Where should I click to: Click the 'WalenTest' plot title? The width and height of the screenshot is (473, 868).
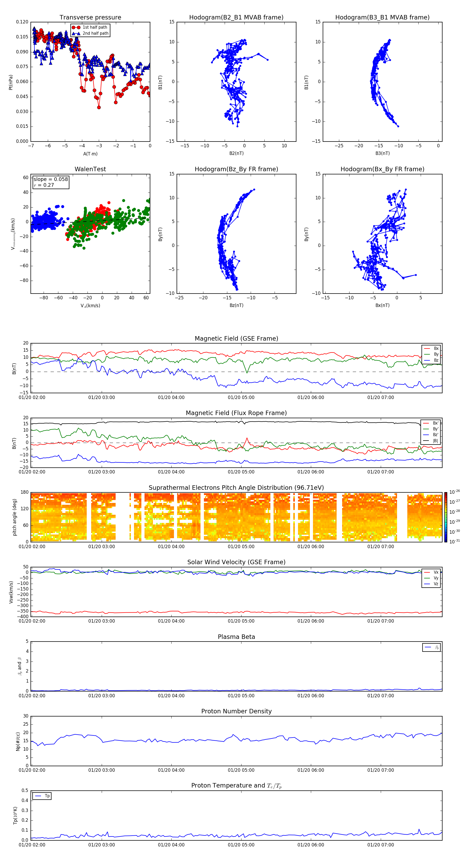[90, 169]
